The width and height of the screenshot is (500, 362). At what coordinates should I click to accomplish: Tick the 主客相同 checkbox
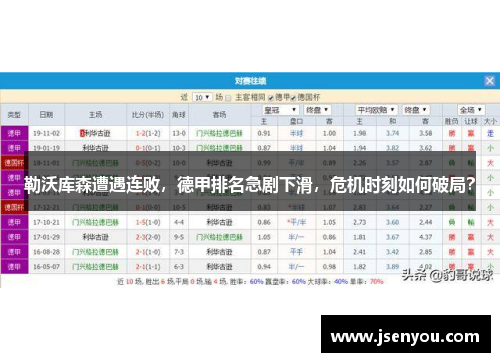(x=228, y=98)
